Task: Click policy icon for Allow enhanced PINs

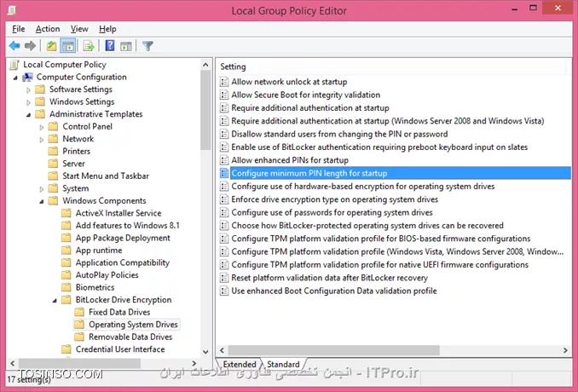Action: [223, 160]
